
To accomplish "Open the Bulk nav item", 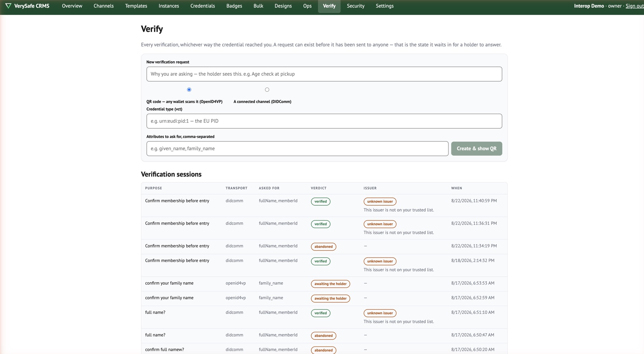I will pos(258,6).
